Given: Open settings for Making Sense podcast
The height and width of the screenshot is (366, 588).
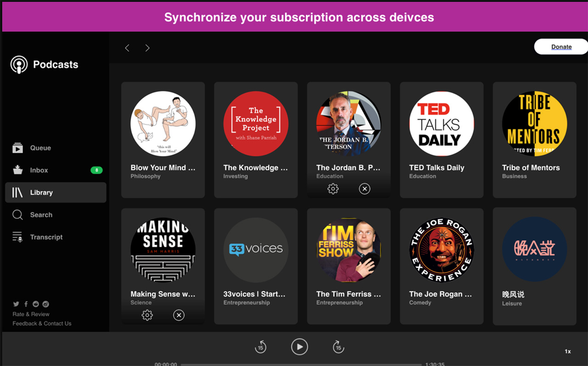Looking at the screenshot, I should [147, 315].
